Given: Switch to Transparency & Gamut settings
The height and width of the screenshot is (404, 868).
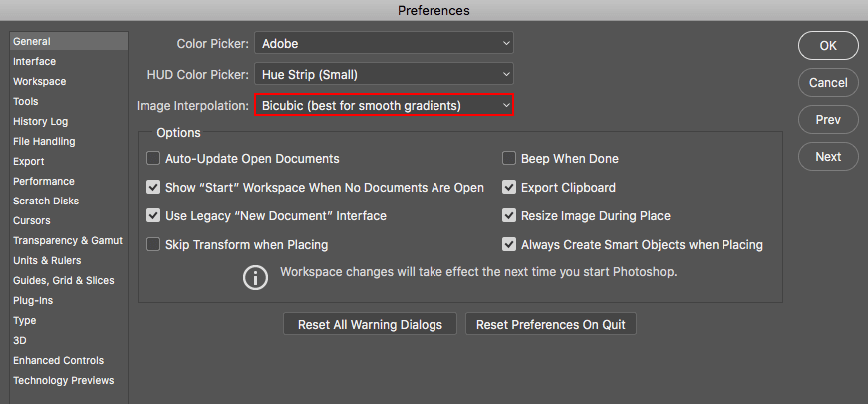Looking at the screenshot, I should [68, 240].
